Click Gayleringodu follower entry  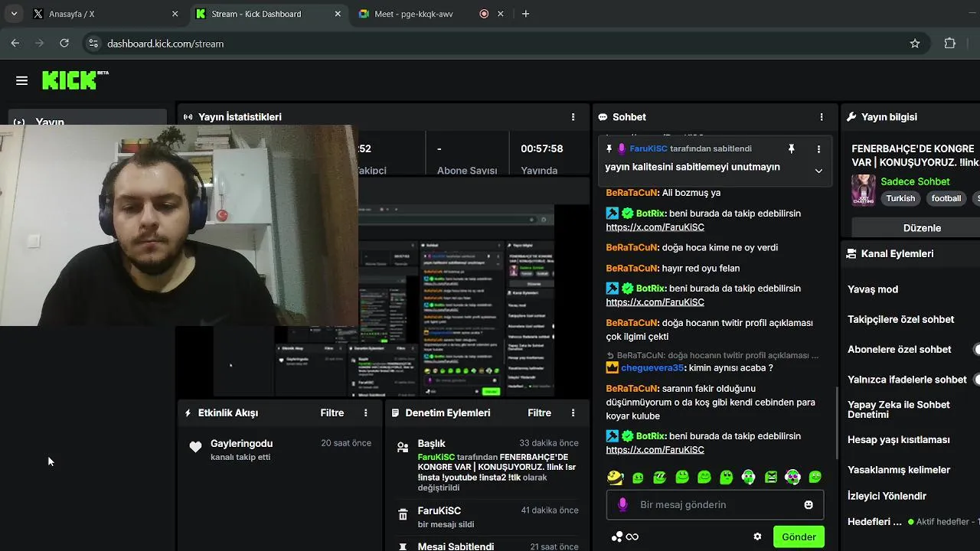[279, 449]
